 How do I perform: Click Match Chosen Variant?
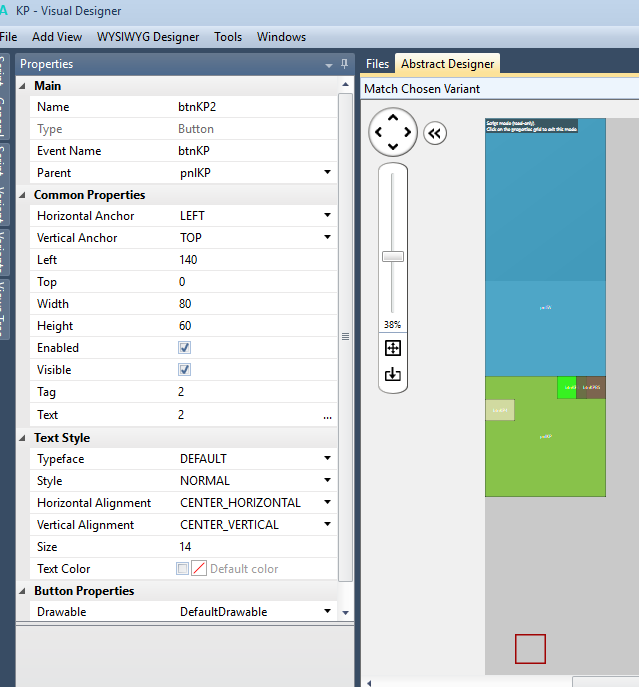coord(422,89)
